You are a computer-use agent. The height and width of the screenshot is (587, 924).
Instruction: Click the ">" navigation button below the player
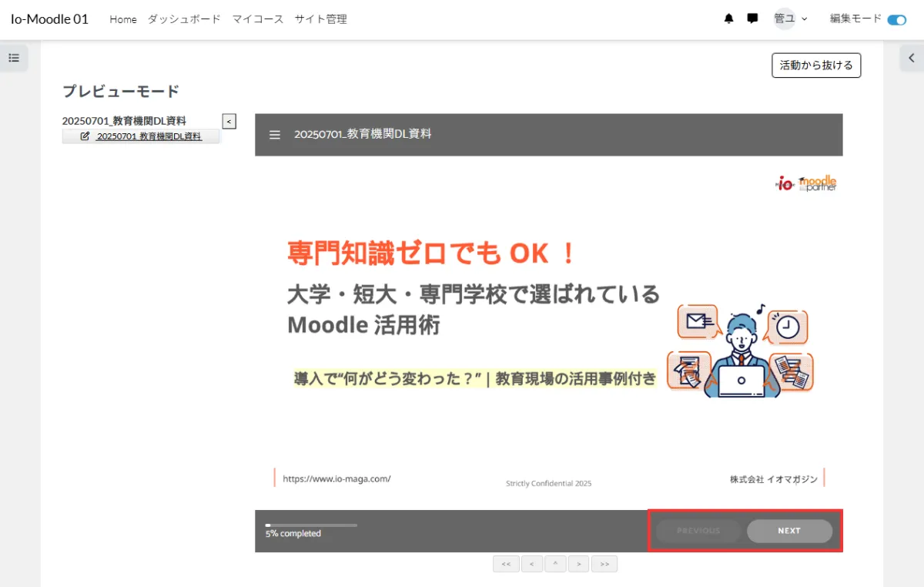coord(579,564)
